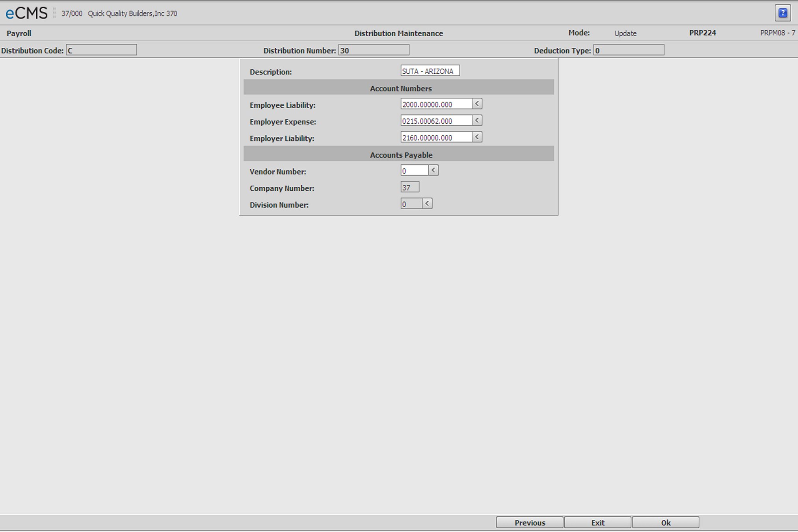This screenshot has width=798, height=532.
Task: Click the Employer Liability: label
Action: tap(282, 138)
